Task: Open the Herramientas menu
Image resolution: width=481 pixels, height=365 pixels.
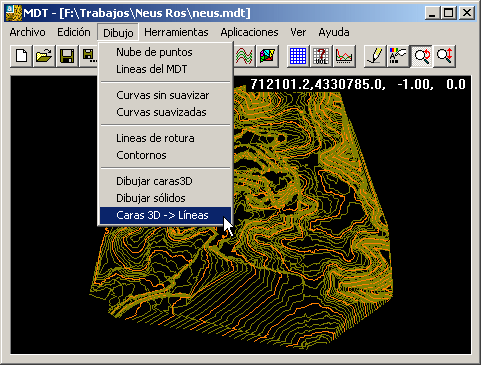Action: click(176, 32)
